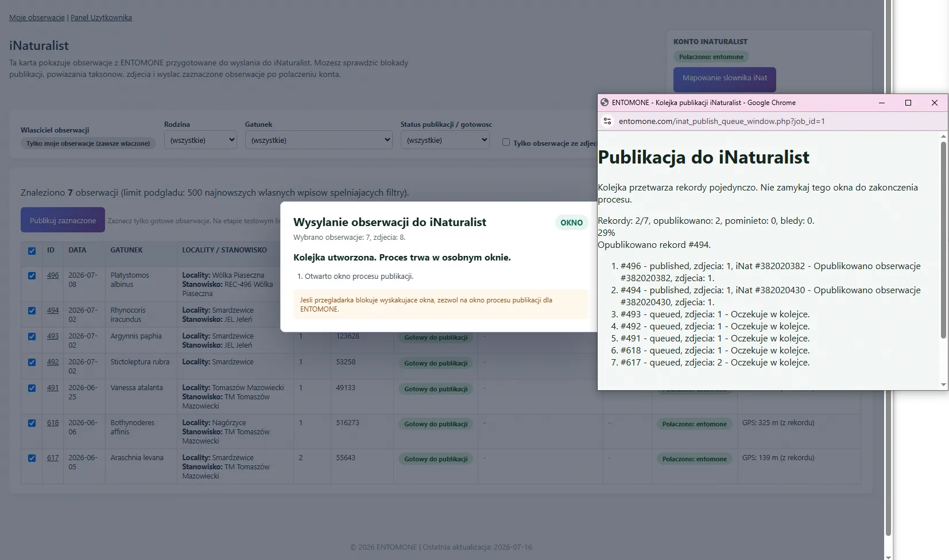Click 'Gotowy do publikacji' badge in row 618

click(436, 424)
